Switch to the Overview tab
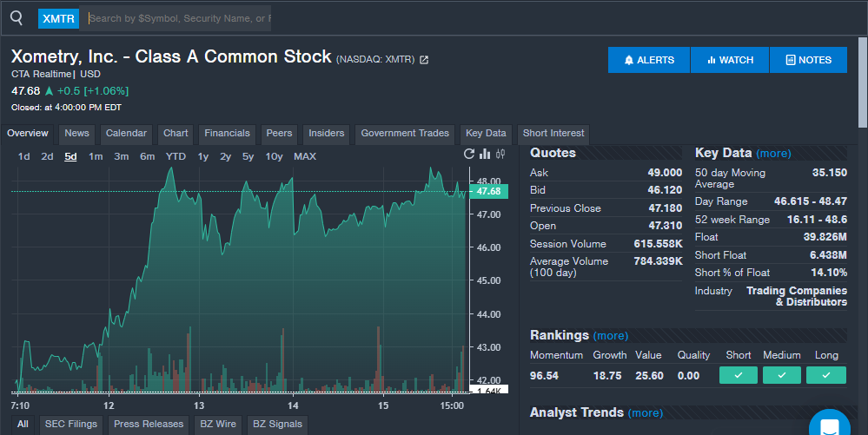This screenshot has width=868, height=435. pos(28,134)
